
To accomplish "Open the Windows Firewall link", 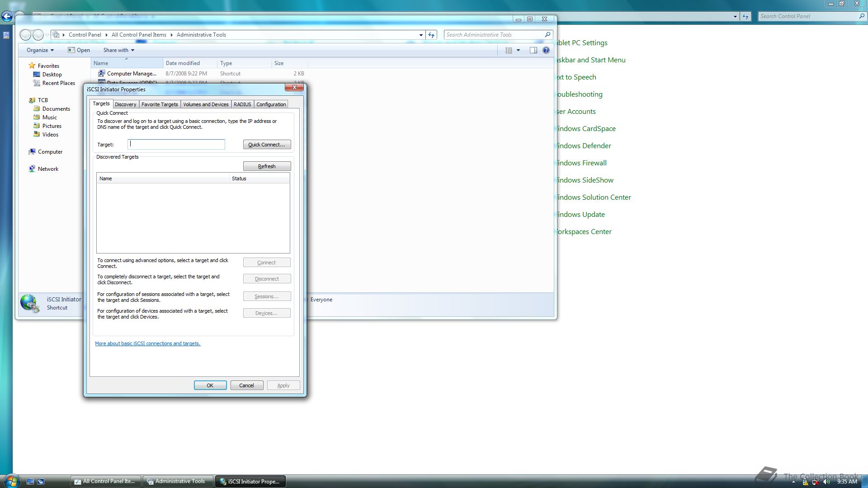I will tap(582, 163).
